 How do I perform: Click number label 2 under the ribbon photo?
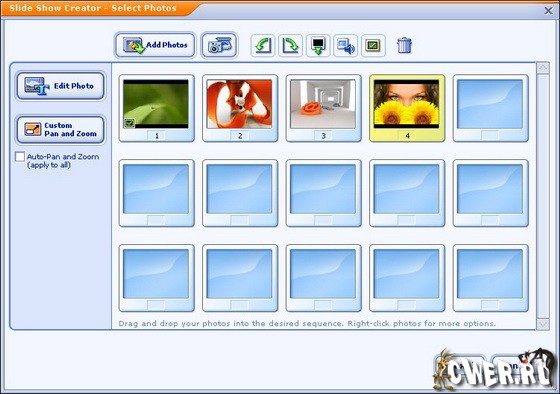[x=240, y=136]
